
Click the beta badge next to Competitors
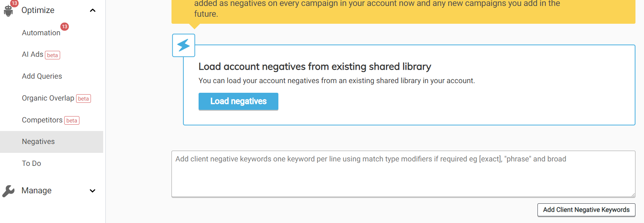[72, 121]
